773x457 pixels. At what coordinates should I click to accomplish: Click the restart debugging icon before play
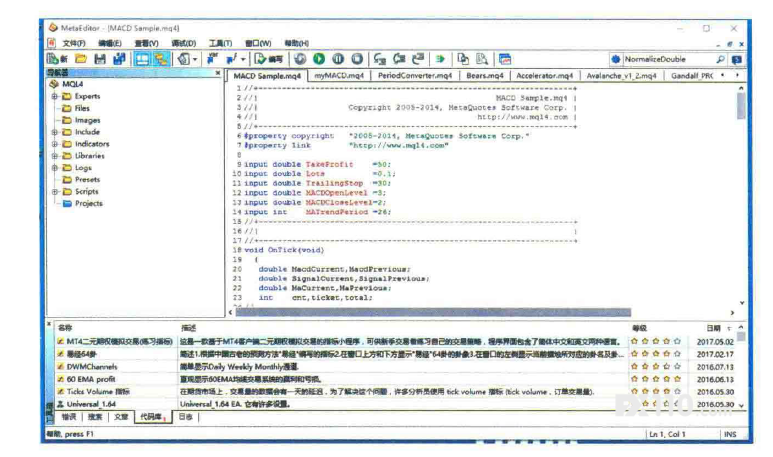[x=300, y=59]
